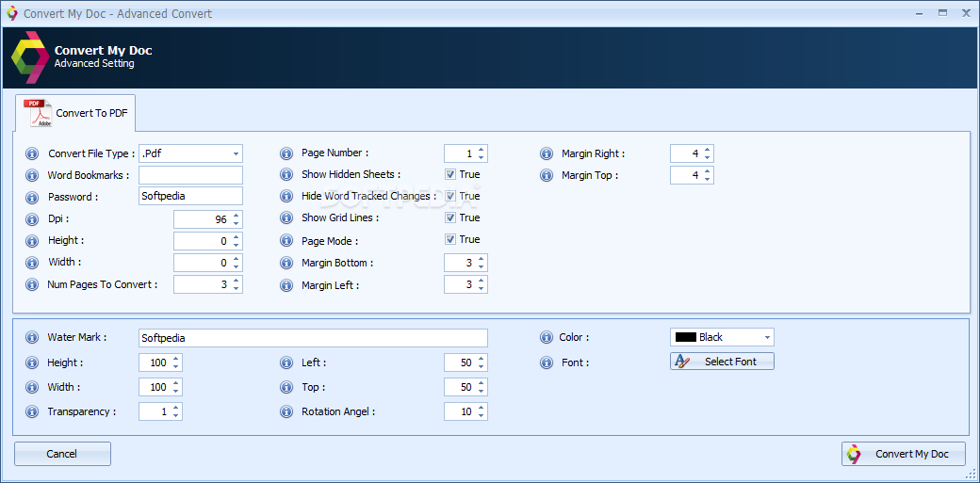The height and width of the screenshot is (483, 980).
Task: Click the info icon beside Show Grid Lines
Action: (x=286, y=218)
